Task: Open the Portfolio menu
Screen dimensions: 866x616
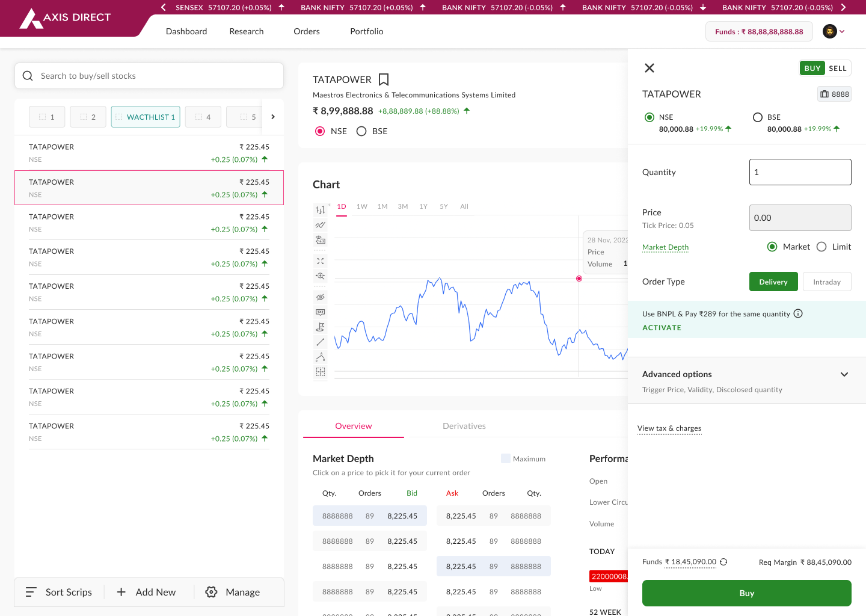Action: coord(367,31)
